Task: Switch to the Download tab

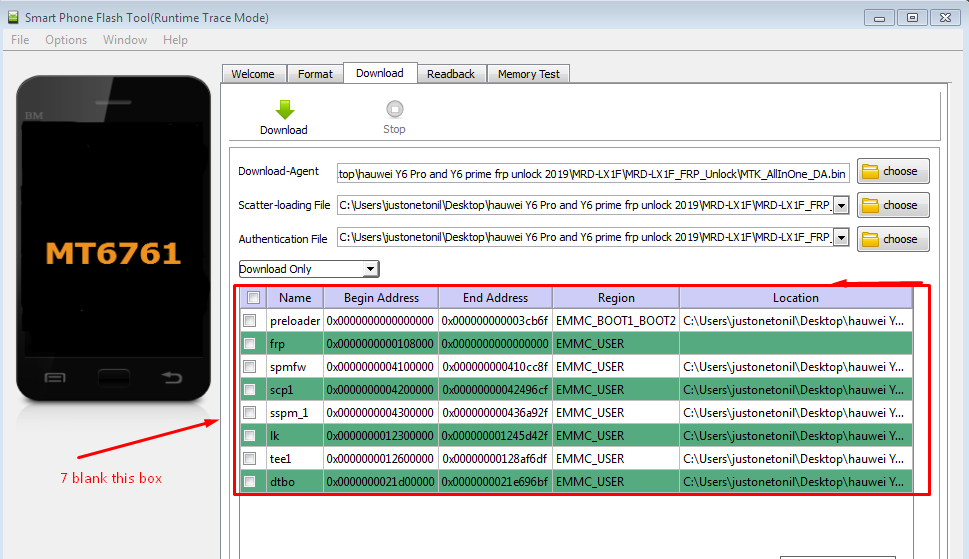Action: [x=379, y=73]
